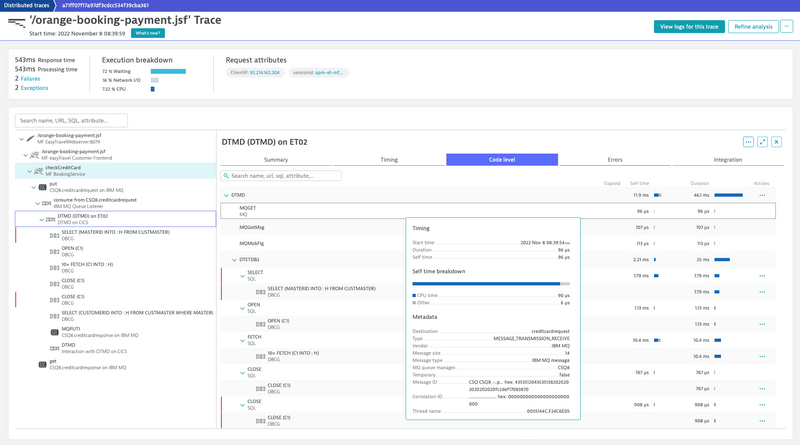Switch to the Timing tab
The height and width of the screenshot is (445, 800).
point(389,159)
